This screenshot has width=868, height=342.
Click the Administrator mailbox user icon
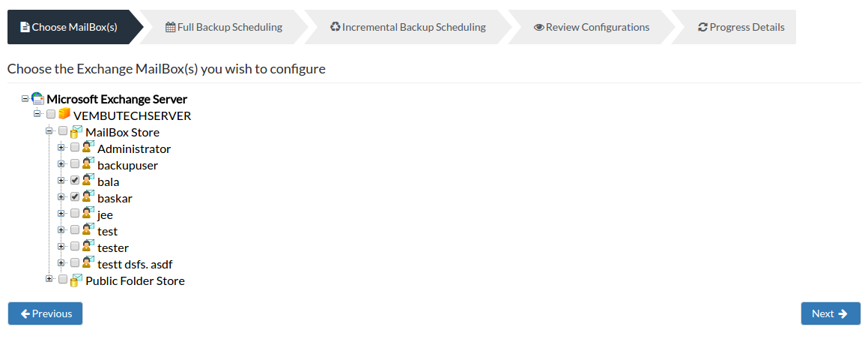[x=88, y=148]
